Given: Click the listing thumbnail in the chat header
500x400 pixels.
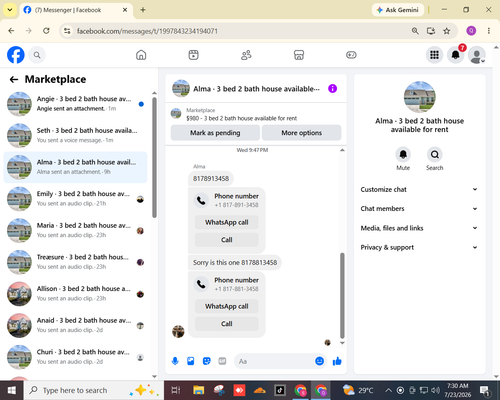Looking at the screenshot, I should click(181, 88).
